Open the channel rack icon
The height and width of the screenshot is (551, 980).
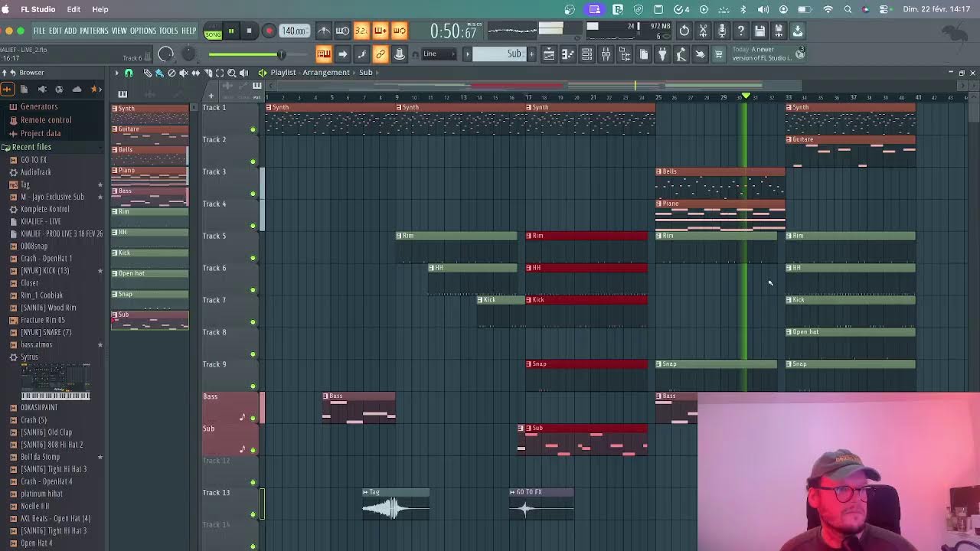[x=586, y=54]
